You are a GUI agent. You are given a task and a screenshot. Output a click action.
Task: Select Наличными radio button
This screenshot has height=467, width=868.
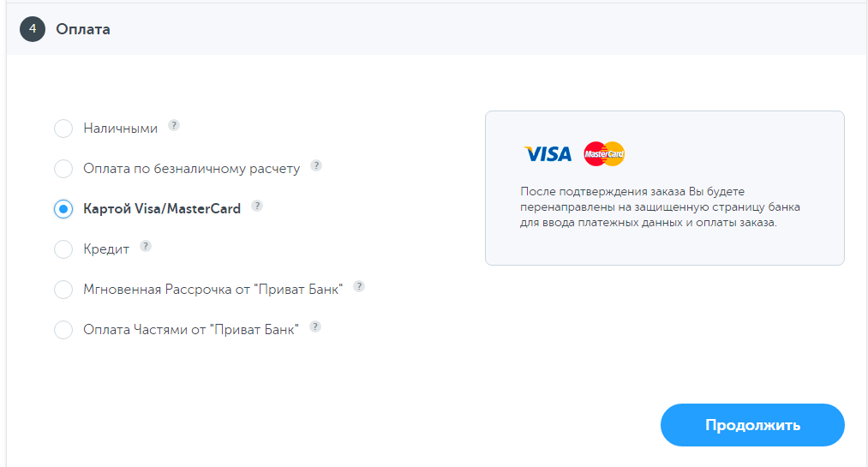(63, 129)
